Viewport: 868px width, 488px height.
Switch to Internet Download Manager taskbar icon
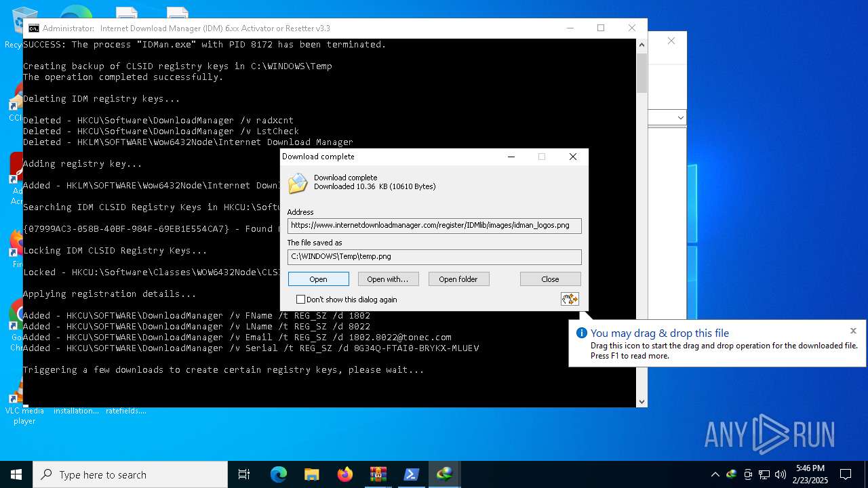click(444, 474)
